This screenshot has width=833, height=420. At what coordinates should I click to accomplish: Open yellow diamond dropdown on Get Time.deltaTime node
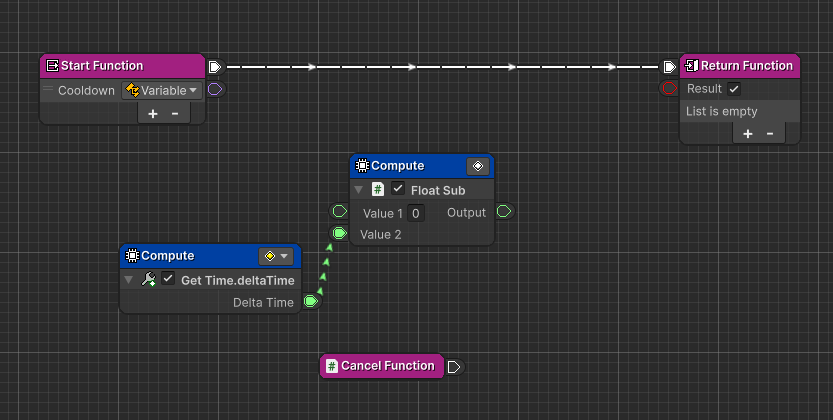click(x=276, y=256)
